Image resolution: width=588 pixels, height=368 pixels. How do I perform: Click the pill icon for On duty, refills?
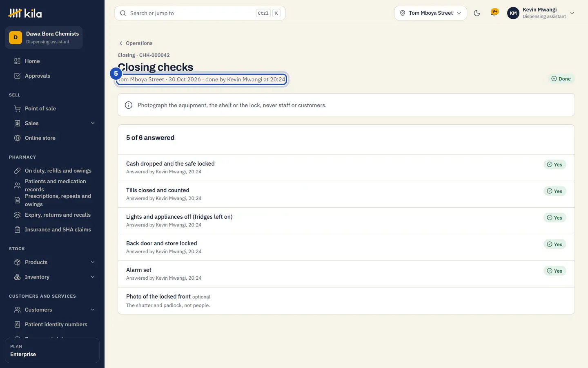[x=17, y=171]
